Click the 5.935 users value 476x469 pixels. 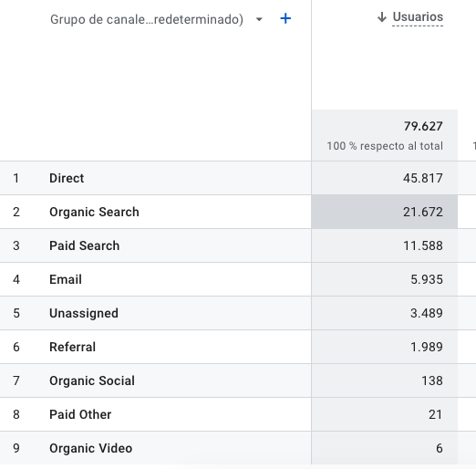427,279
